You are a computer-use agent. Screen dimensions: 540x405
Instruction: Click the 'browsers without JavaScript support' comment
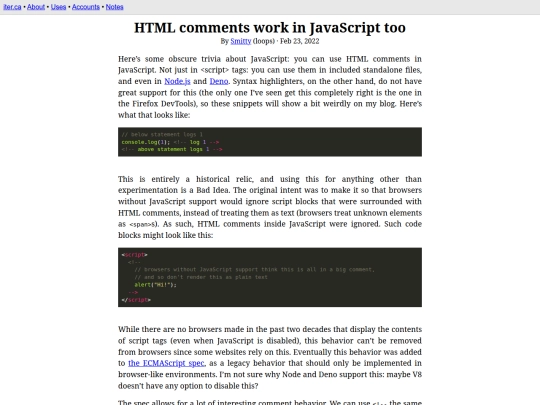click(255, 270)
